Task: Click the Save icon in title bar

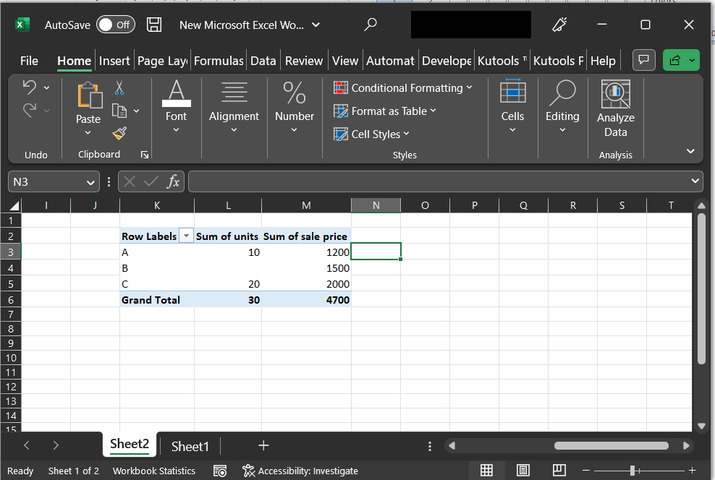Action: [154, 24]
